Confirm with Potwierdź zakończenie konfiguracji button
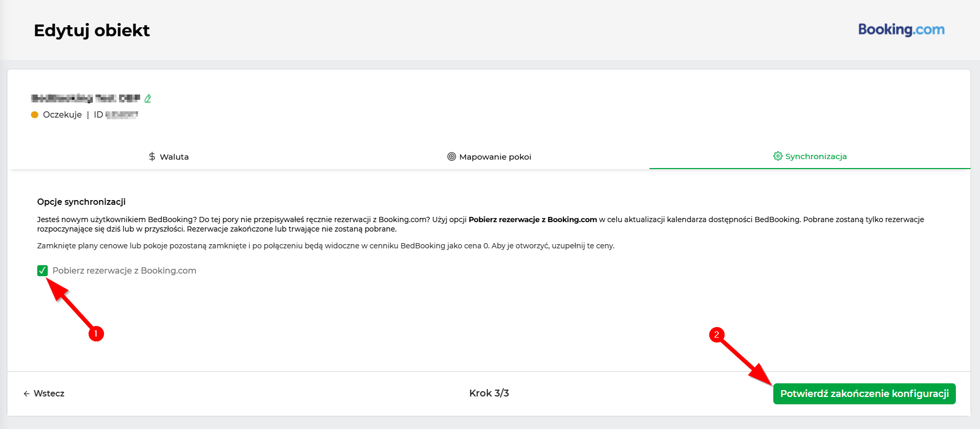This screenshot has height=429, width=980. coord(864,394)
